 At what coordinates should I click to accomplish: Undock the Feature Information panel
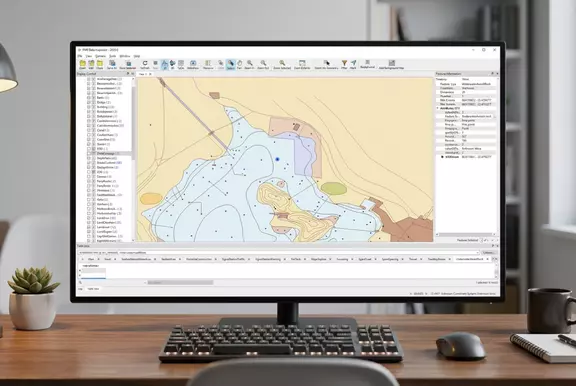coord(492,74)
